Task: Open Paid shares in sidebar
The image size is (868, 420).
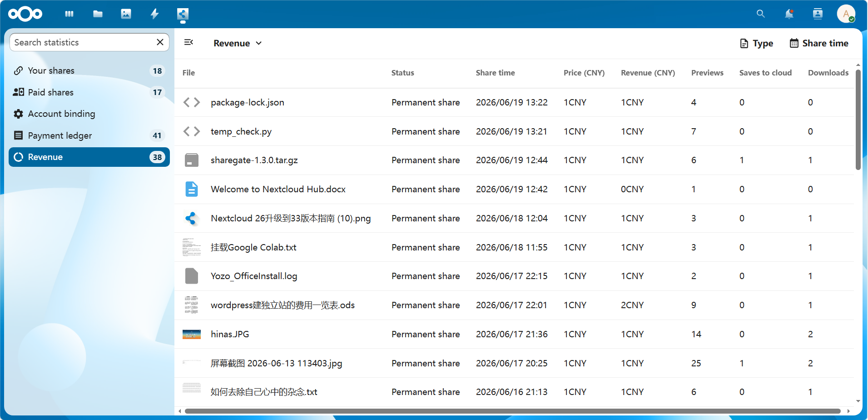Action: [x=89, y=92]
